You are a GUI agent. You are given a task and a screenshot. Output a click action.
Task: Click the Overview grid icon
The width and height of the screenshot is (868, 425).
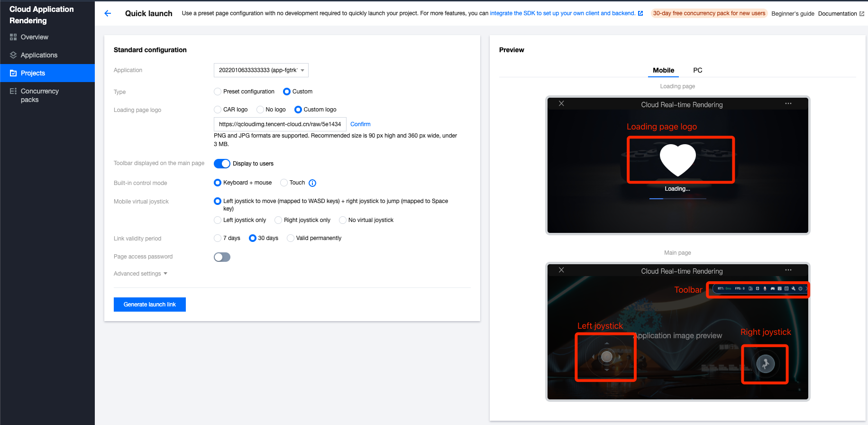[x=13, y=37]
